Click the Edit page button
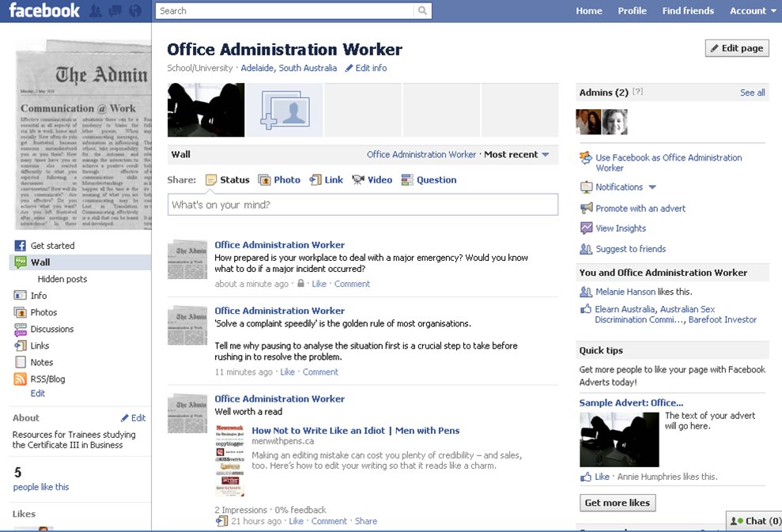This screenshot has height=532, width=782. (737, 48)
